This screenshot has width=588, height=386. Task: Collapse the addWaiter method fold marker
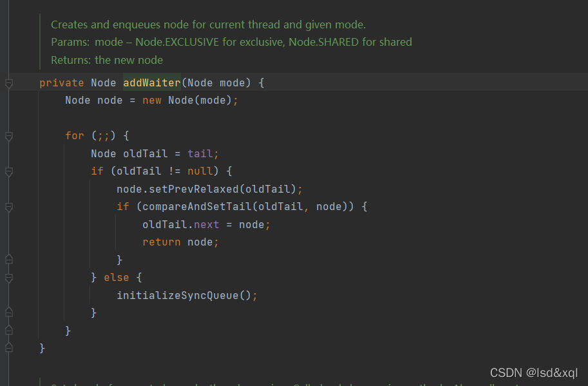click(9, 83)
